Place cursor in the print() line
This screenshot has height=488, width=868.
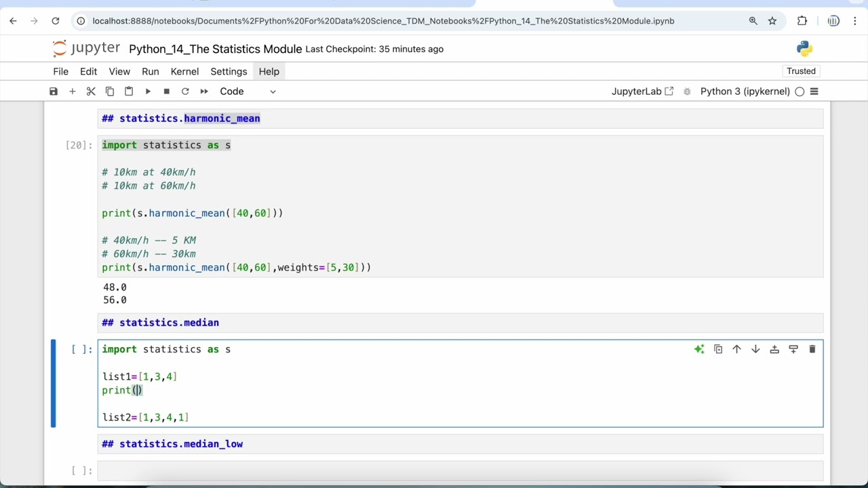tap(122, 390)
